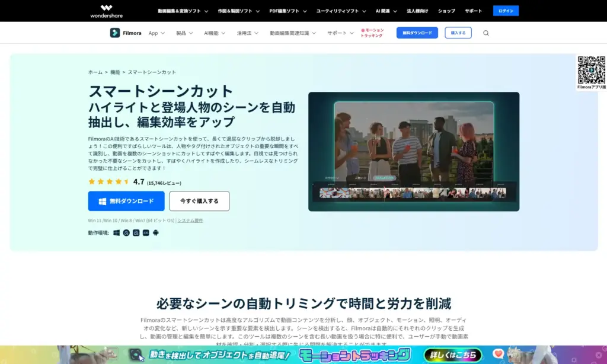The height and width of the screenshot is (364, 607).
Task: Click the large 無料ダウンロード Windows button
Action: (x=126, y=201)
